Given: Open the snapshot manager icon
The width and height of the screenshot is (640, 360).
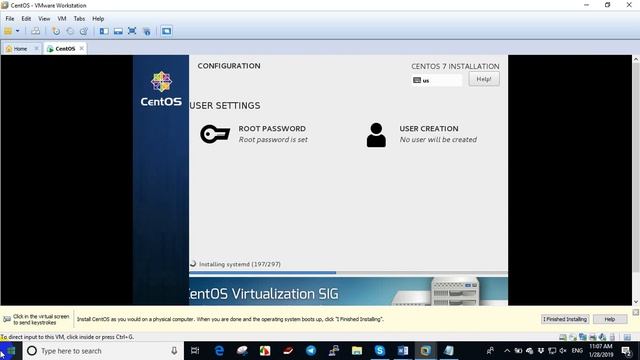Looking at the screenshot, I should click(84, 31).
